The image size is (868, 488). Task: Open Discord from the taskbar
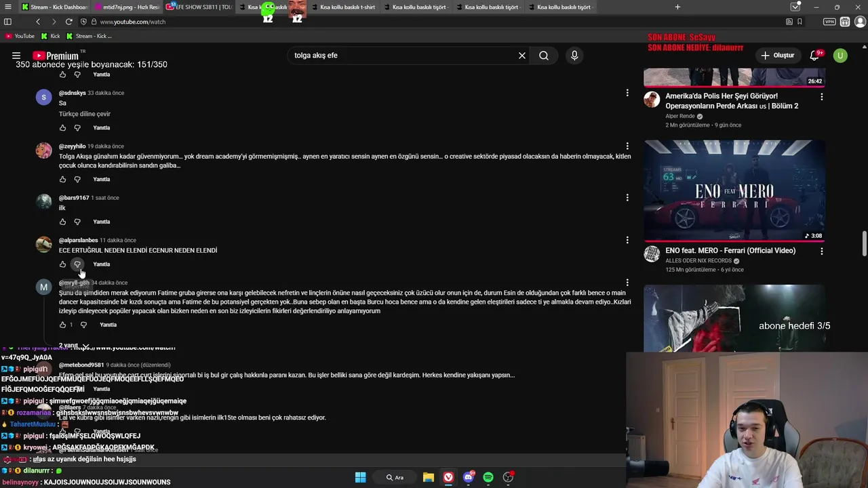click(x=469, y=477)
